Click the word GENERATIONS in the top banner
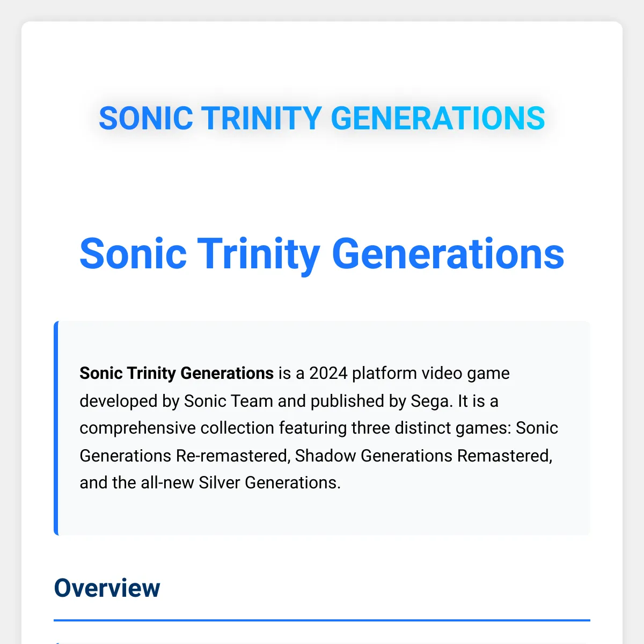Image resolution: width=644 pixels, height=644 pixels. coord(438,118)
